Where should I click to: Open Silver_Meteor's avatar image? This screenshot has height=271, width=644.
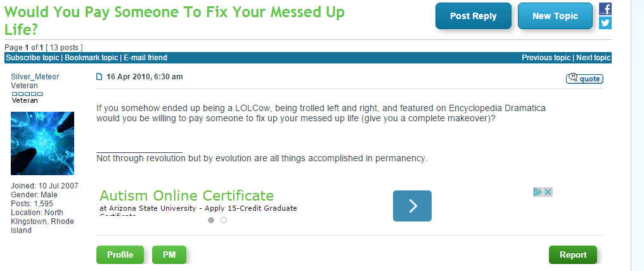[42, 143]
